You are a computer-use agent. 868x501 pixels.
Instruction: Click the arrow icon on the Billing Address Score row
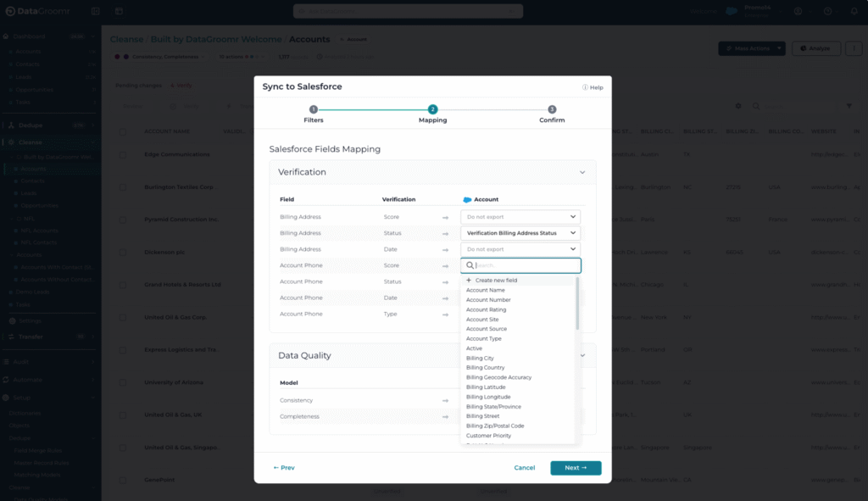[445, 218]
